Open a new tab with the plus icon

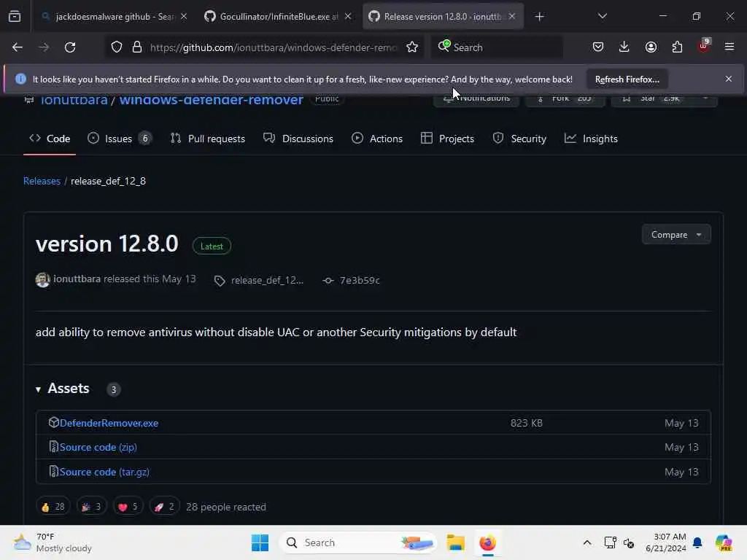pos(539,17)
